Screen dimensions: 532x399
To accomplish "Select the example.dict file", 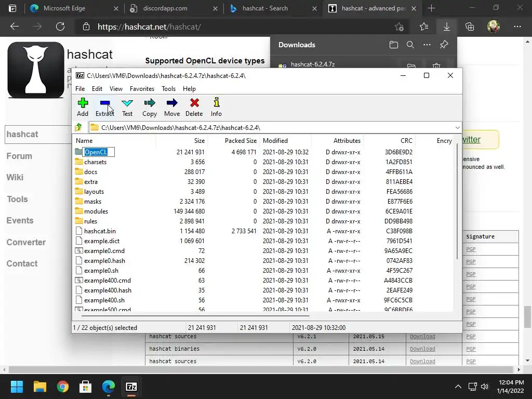I will pyautogui.click(x=102, y=241).
